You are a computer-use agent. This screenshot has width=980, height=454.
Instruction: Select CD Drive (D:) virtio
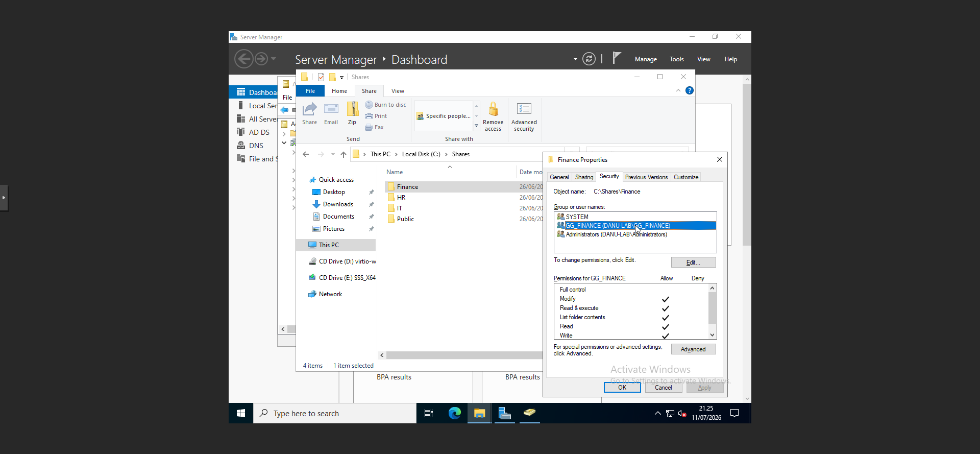[347, 261]
